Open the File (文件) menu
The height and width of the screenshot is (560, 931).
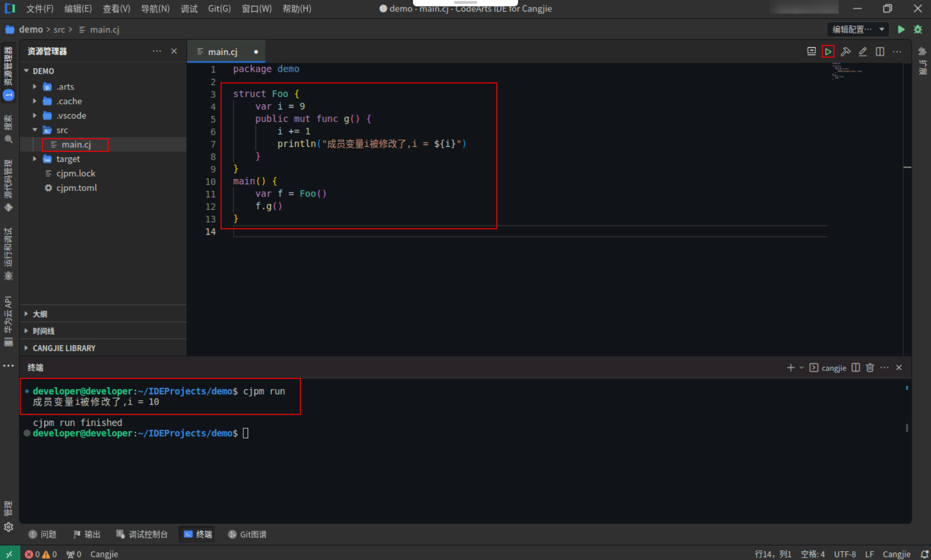(40, 9)
